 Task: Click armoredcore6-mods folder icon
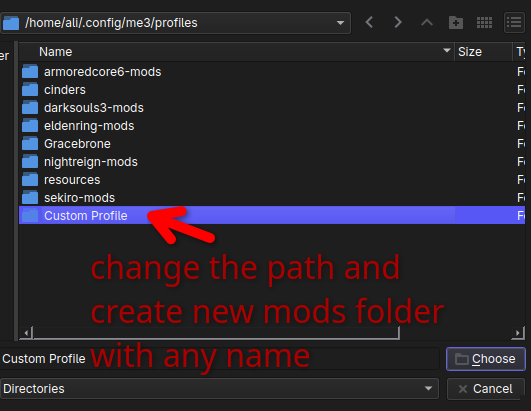click(x=30, y=72)
